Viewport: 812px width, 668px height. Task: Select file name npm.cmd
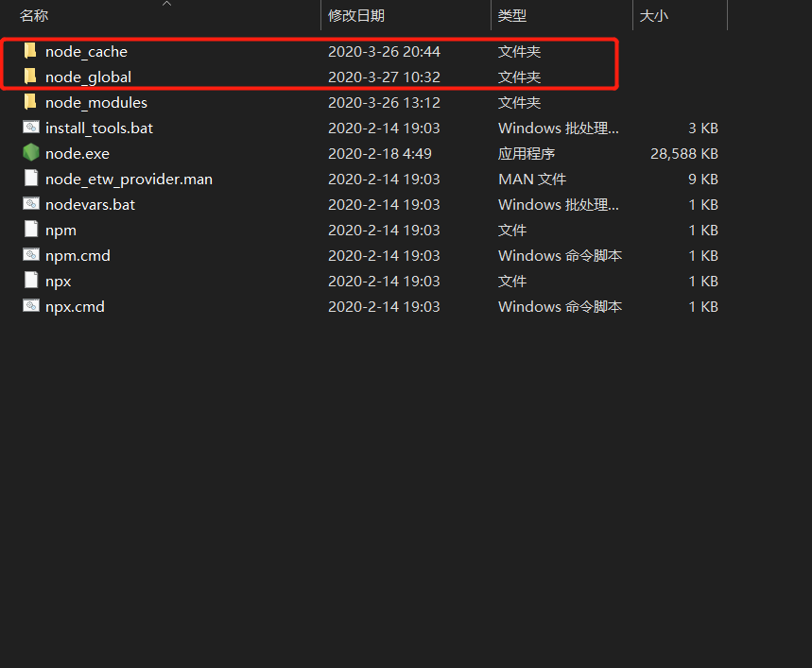[x=78, y=256]
